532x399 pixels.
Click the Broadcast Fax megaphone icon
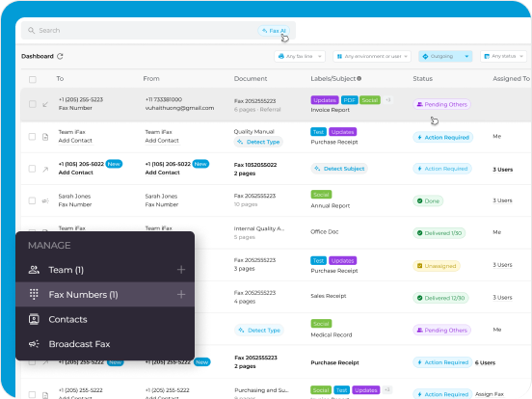pos(34,344)
